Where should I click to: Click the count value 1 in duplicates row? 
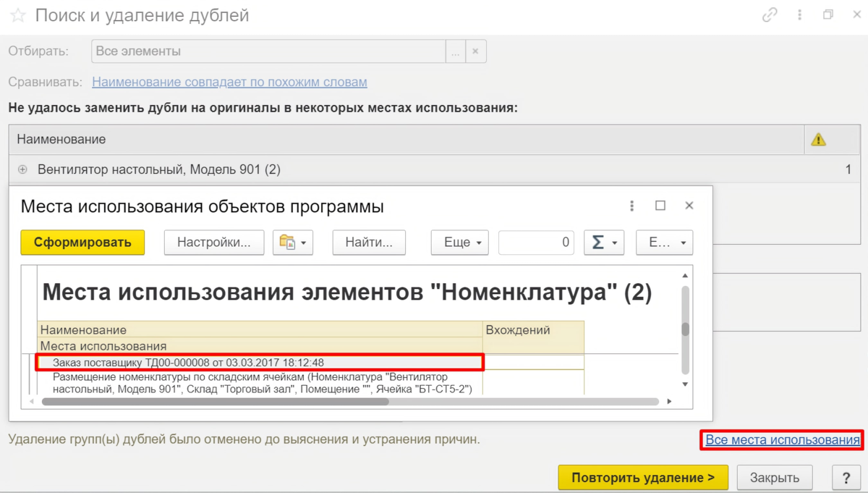tap(848, 169)
